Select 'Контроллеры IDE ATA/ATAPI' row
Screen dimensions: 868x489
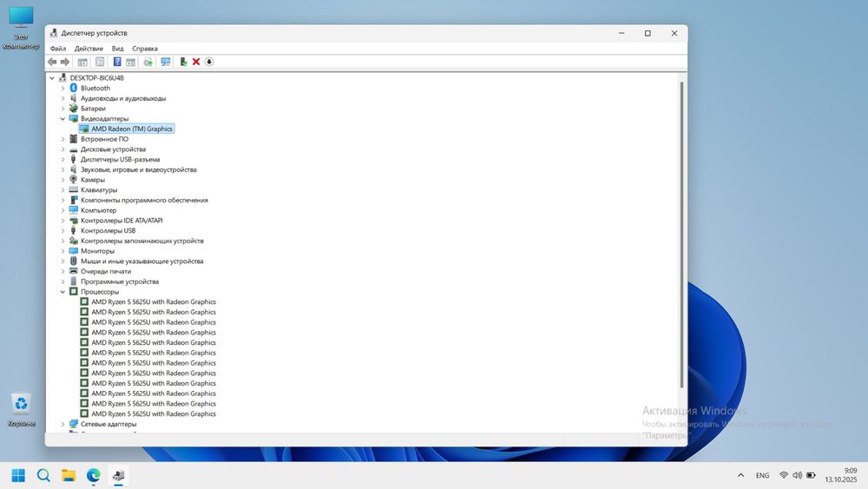(x=122, y=221)
